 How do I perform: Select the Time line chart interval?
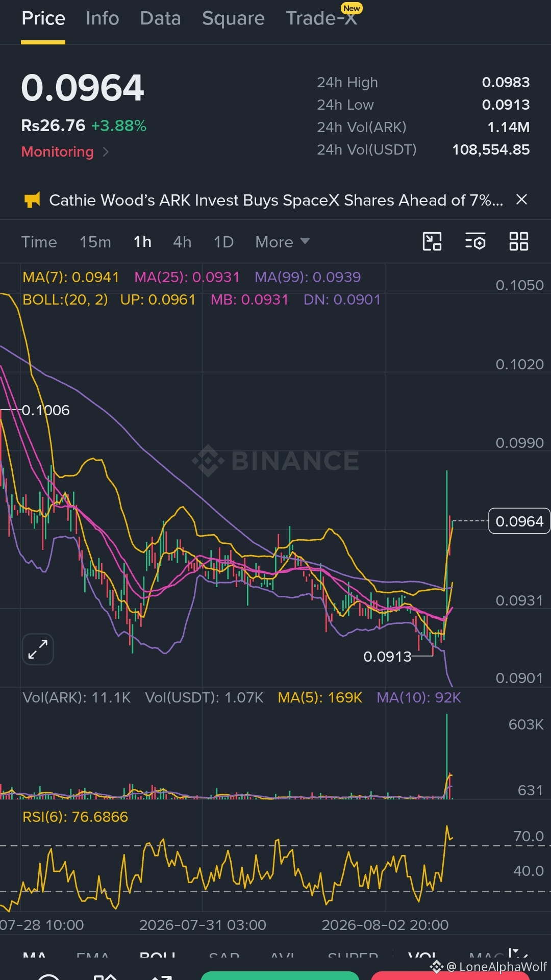(39, 242)
